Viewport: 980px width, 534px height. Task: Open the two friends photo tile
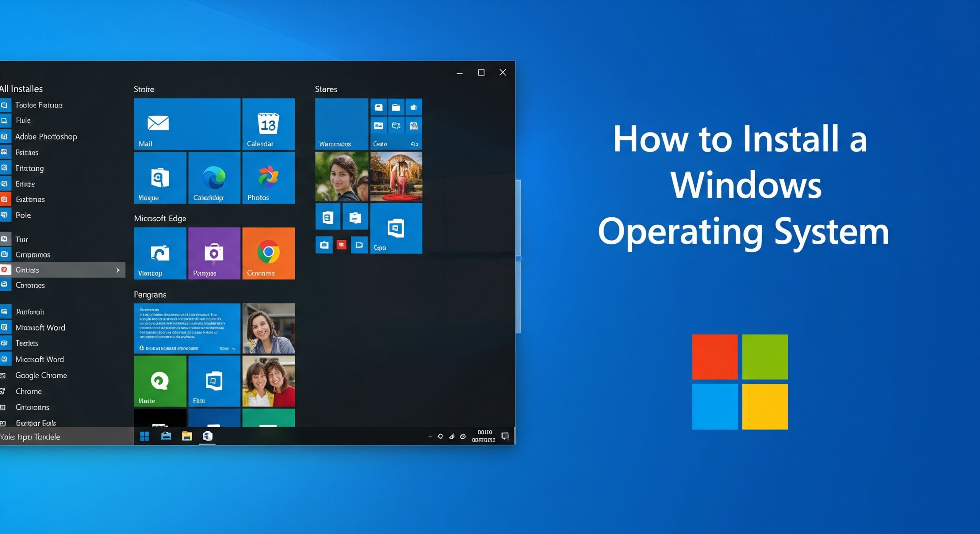coord(268,381)
